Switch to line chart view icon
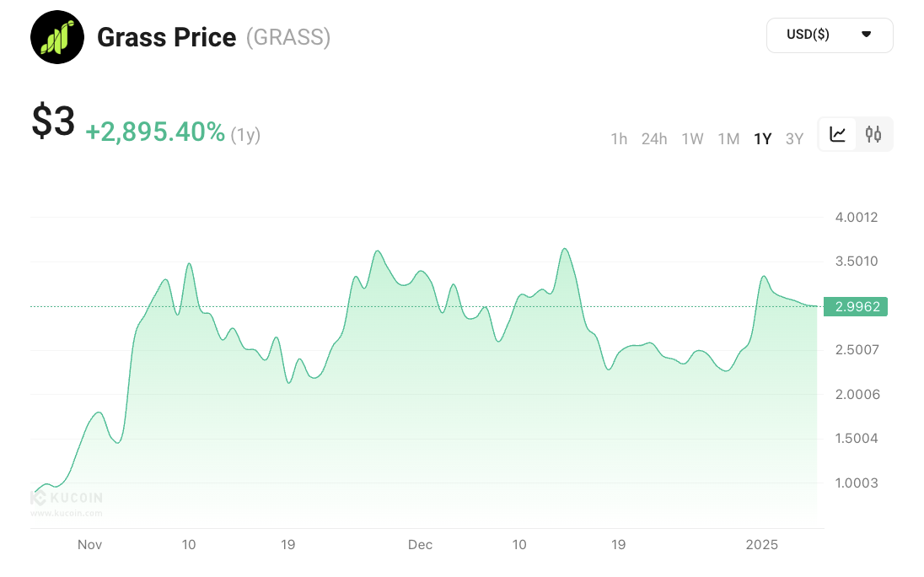 click(x=837, y=134)
